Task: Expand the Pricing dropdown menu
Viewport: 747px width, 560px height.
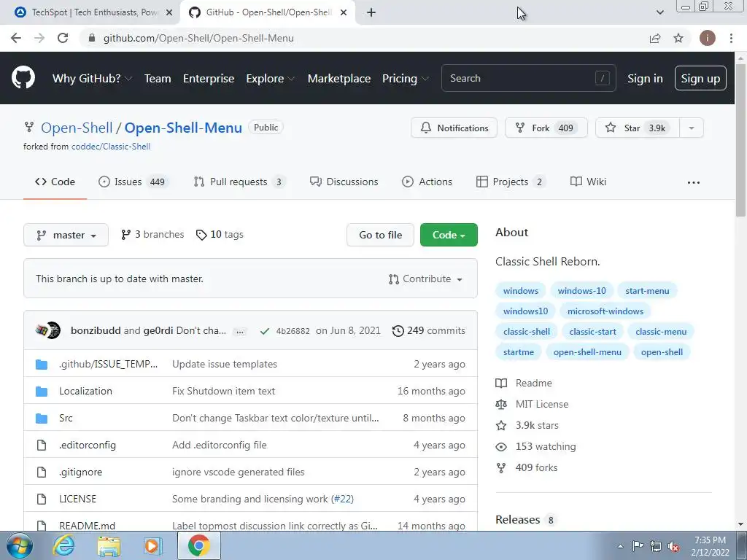Action: 405,78
